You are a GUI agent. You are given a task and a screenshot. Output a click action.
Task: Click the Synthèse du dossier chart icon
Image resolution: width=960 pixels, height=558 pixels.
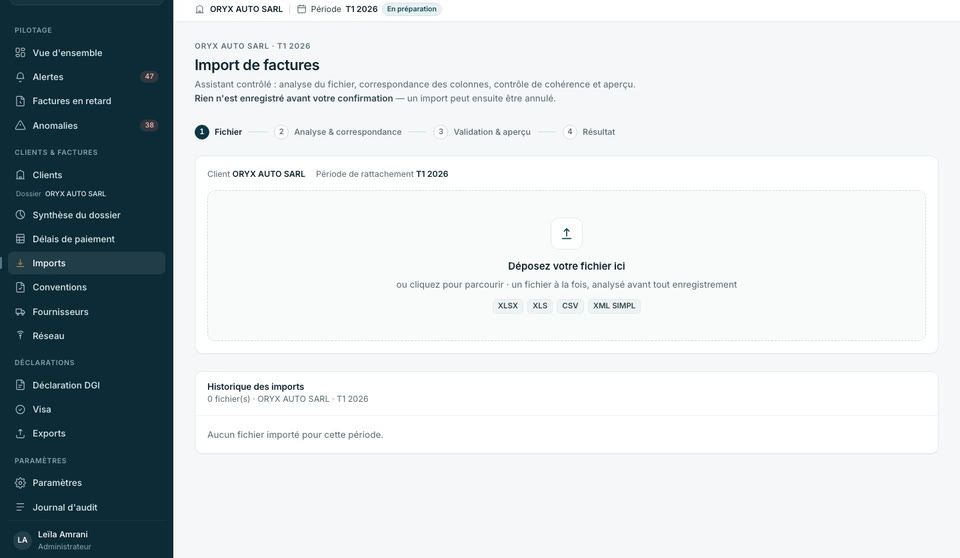tap(20, 215)
